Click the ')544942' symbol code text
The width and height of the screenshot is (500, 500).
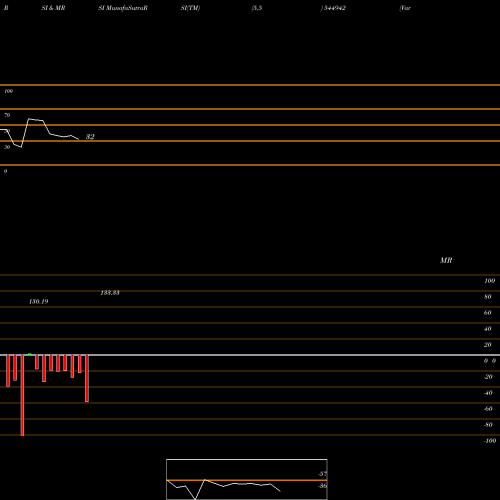[333, 8]
